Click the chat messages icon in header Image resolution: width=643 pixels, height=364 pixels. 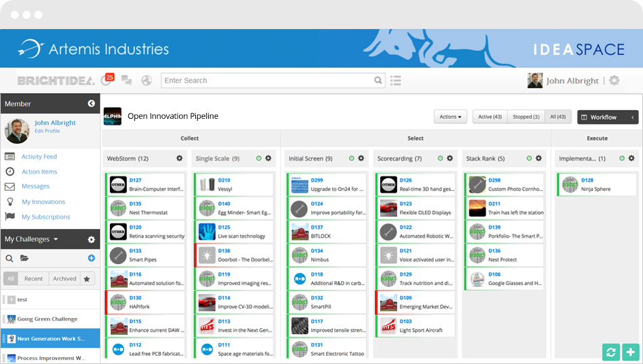click(x=126, y=80)
